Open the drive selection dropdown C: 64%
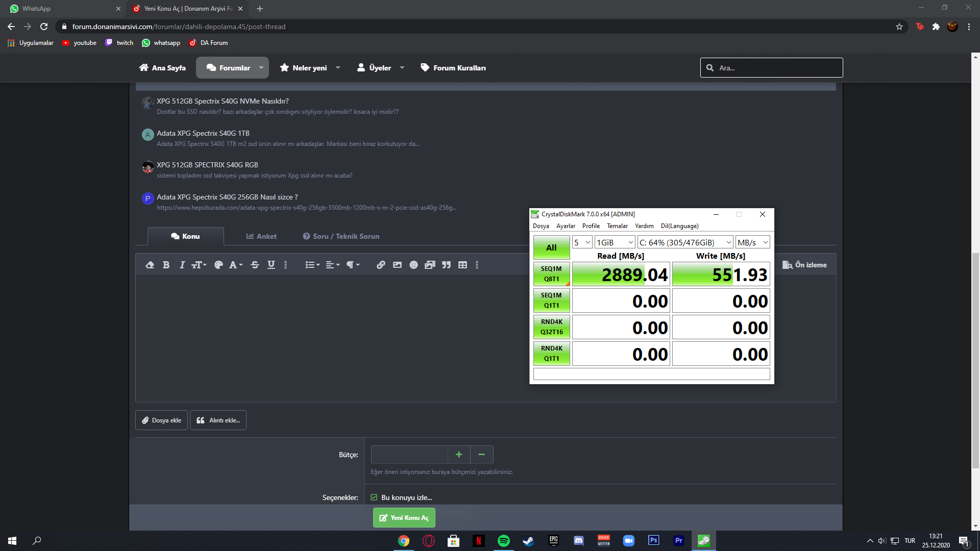Image resolution: width=980 pixels, height=551 pixels. click(x=685, y=242)
